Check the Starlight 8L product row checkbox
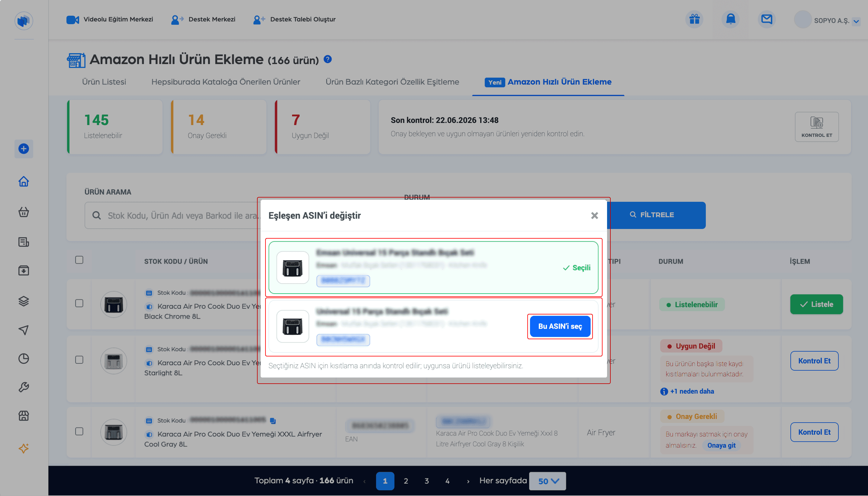Viewport: 868px width, 496px height. click(79, 360)
